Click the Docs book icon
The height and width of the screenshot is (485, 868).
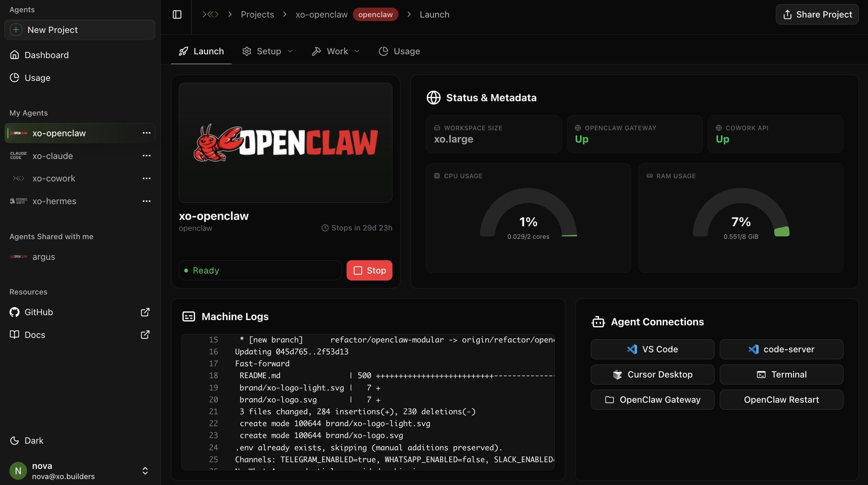(x=14, y=335)
